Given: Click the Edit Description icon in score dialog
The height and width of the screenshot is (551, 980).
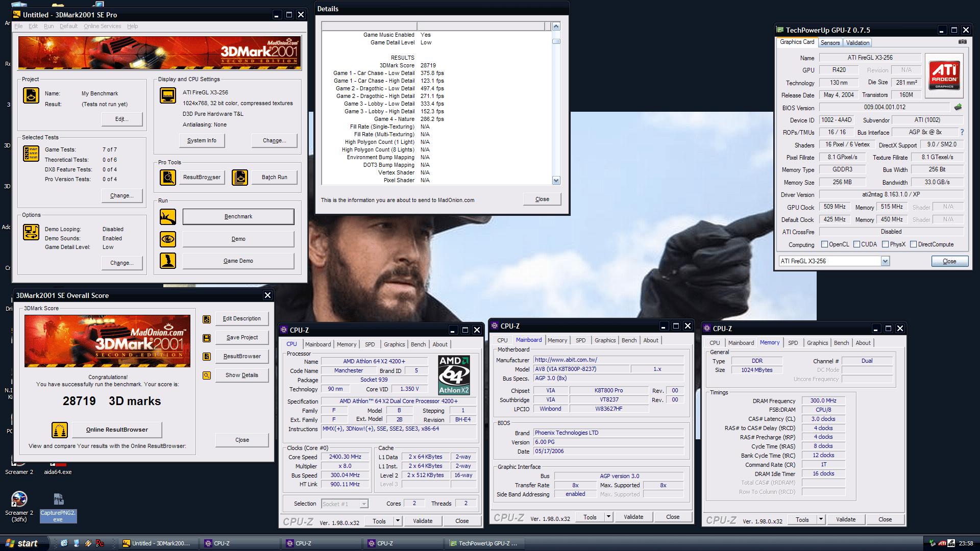Looking at the screenshot, I should coord(207,319).
